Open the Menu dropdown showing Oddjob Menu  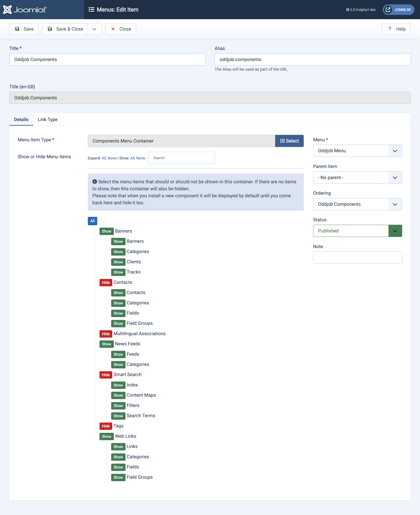(358, 151)
